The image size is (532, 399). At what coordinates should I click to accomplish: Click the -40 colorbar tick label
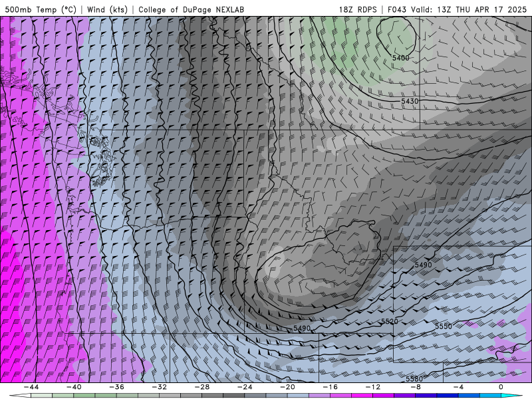click(74, 387)
